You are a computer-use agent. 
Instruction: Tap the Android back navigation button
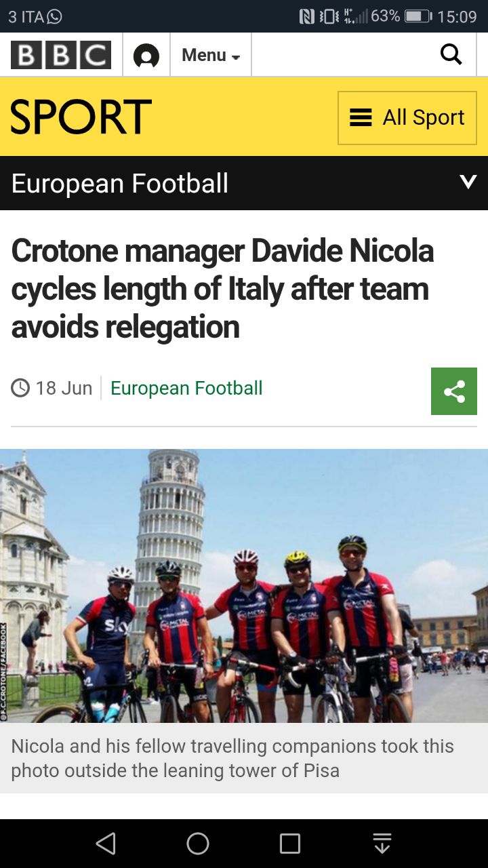105,844
